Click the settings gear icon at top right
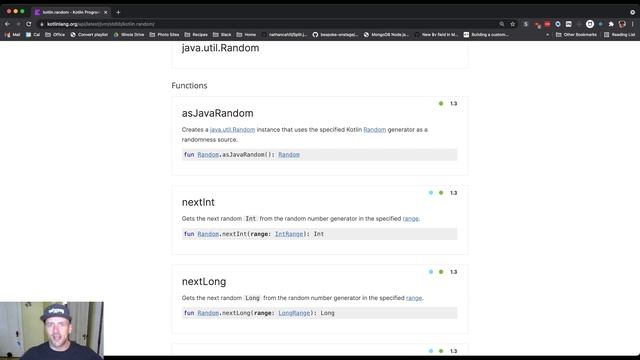 (x=633, y=12)
